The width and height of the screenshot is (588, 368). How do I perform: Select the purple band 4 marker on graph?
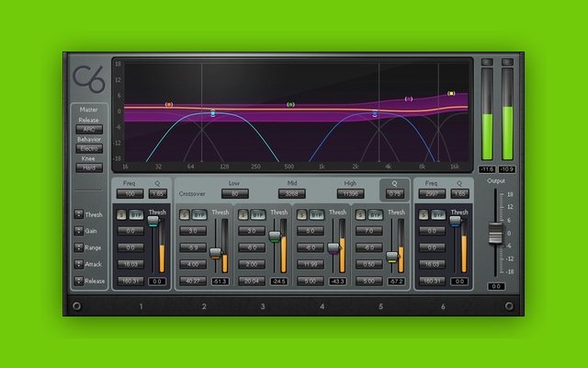pyautogui.click(x=409, y=98)
